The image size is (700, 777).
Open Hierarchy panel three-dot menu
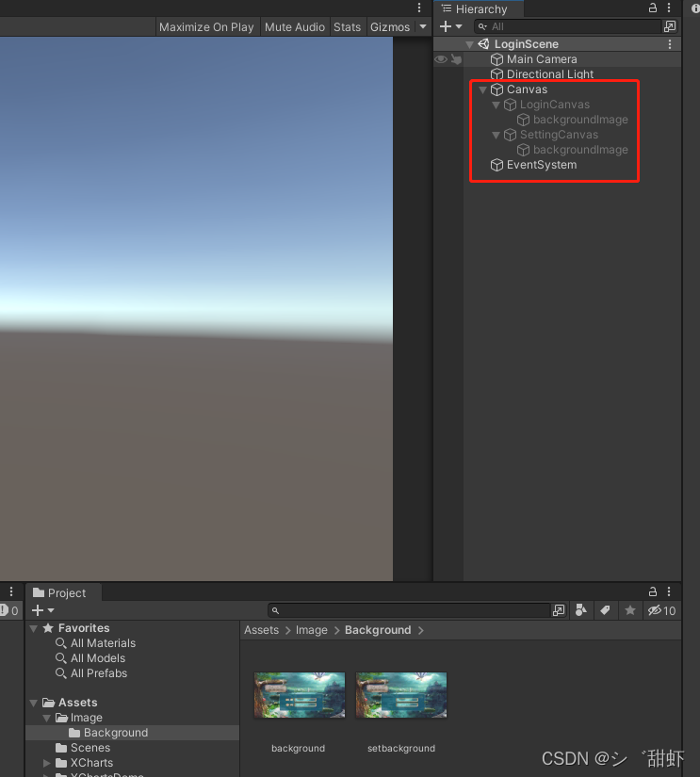(669, 8)
